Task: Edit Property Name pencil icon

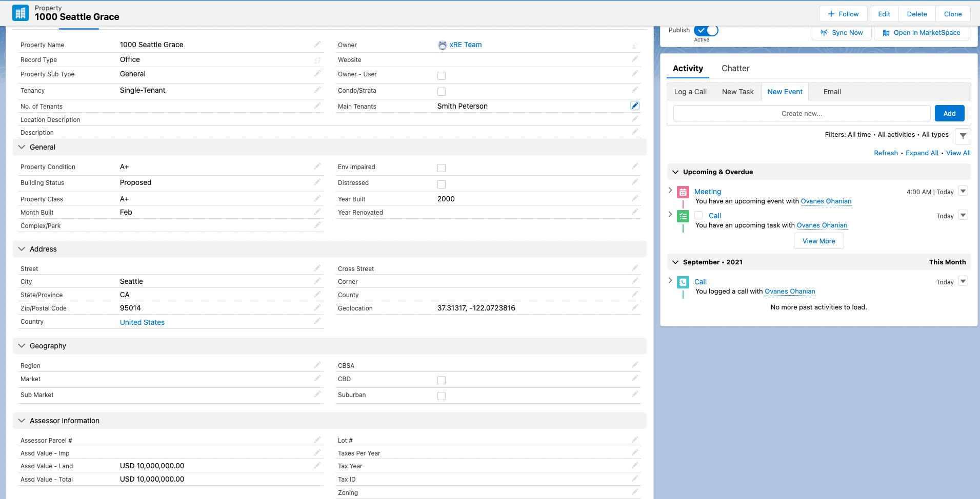Action: tap(317, 45)
